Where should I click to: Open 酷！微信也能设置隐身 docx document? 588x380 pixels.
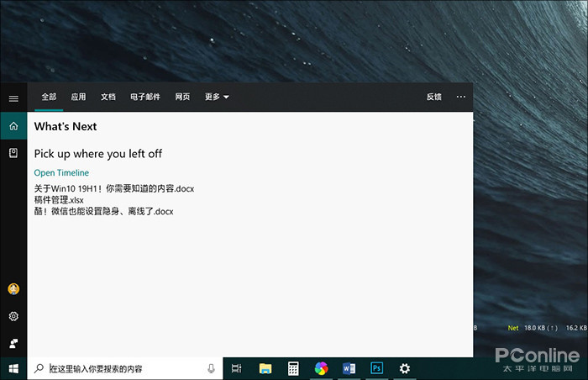[103, 211]
